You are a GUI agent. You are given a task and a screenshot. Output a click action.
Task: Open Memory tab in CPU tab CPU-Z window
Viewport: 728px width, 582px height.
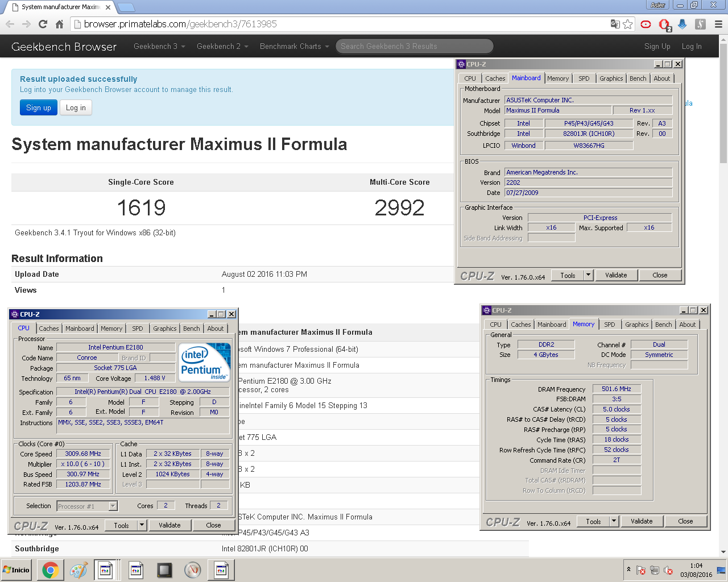click(x=111, y=329)
